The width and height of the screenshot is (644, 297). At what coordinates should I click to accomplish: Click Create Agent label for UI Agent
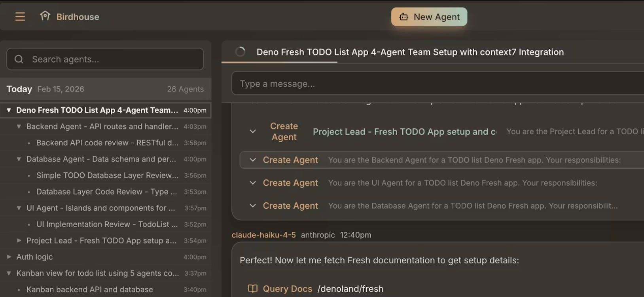[x=290, y=183]
